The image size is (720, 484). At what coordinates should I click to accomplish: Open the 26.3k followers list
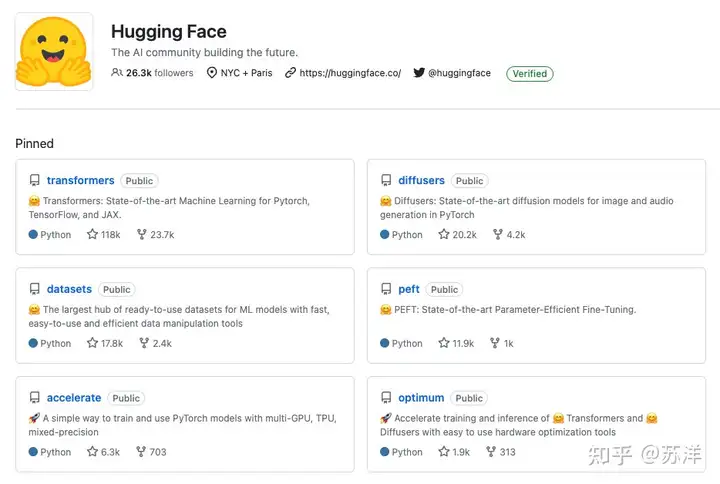coord(153,73)
